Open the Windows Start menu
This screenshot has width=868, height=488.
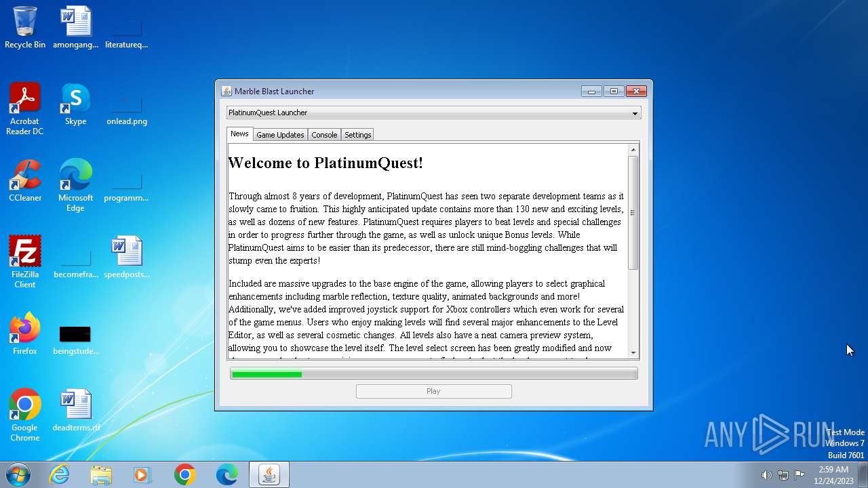(x=18, y=474)
